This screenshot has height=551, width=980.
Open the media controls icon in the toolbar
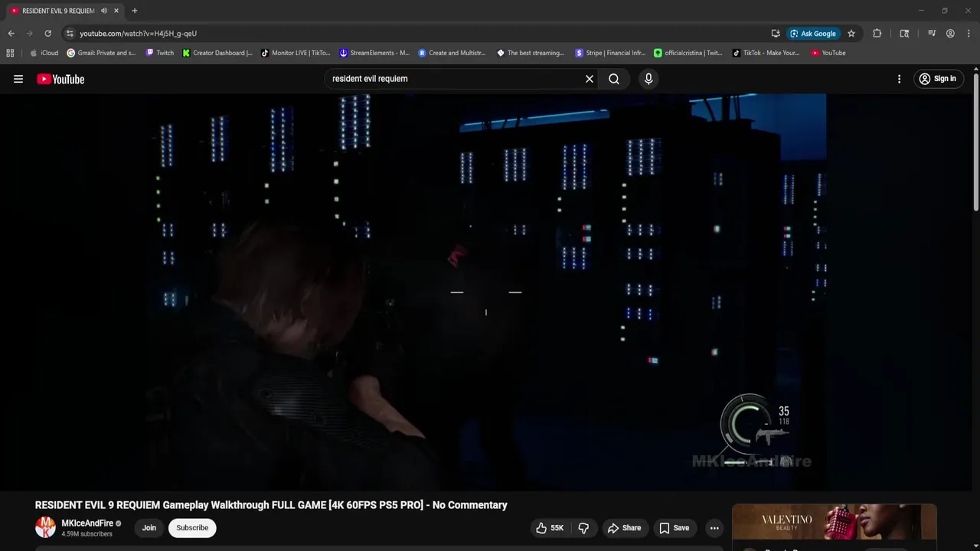(x=932, y=34)
